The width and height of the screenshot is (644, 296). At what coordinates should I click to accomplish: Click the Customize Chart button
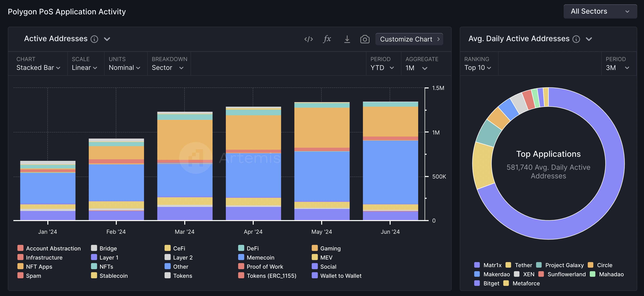coord(409,39)
